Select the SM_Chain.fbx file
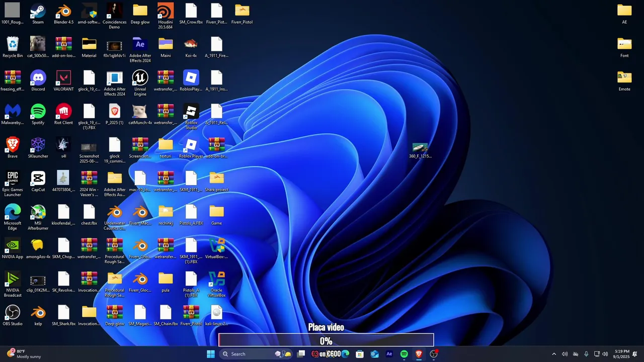 pos(166,316)
